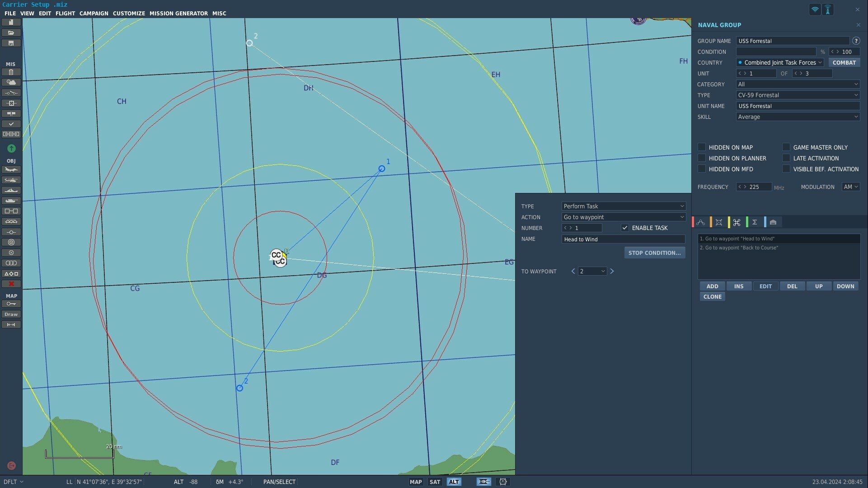
Task: Click the Stop Condition button
Action: (x=655, y=253)
